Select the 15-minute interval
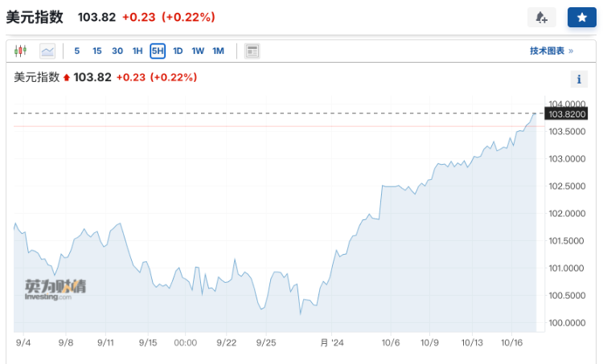This screenshot has height=364, width=603. click(97, 51)
